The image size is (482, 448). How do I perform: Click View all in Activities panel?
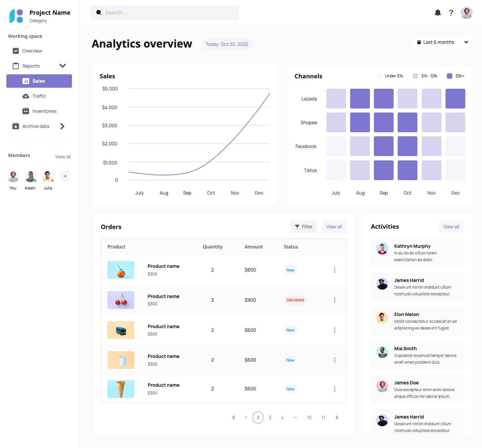click(451, 227)
